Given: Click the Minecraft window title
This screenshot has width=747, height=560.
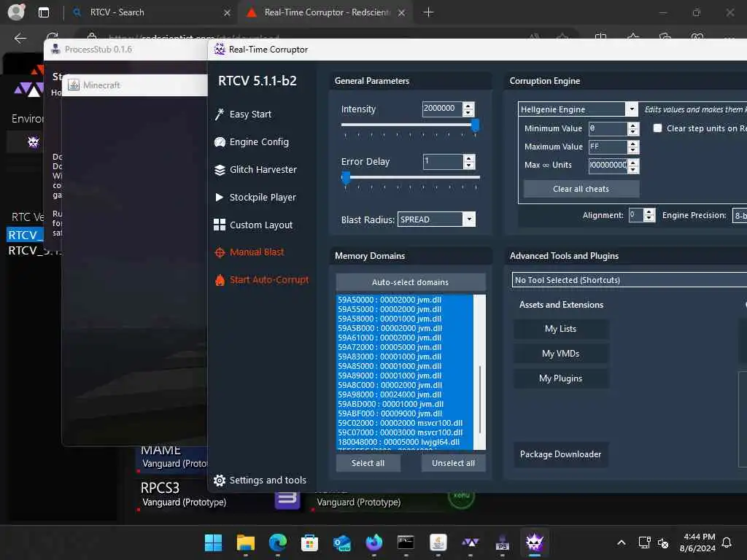Looking at the screenshot, I should point(101,85).
